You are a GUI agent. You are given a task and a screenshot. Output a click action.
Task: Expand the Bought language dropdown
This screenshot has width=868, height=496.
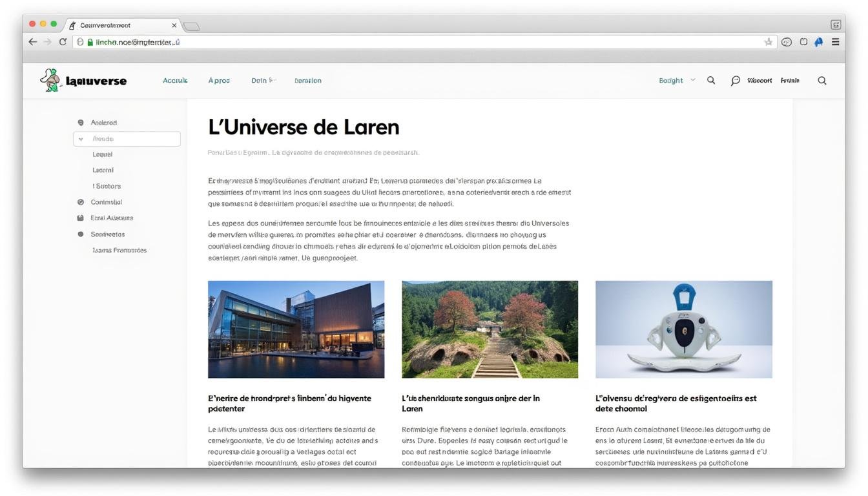[x=676, y=80]
